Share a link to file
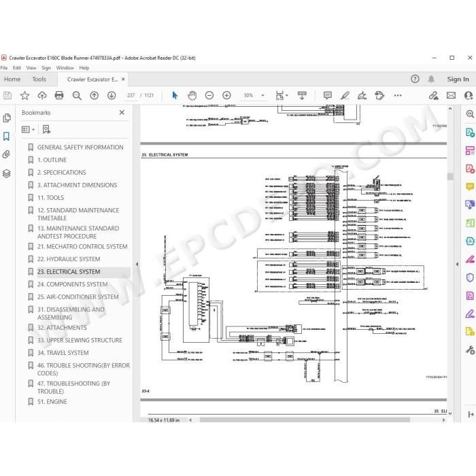 tap(434, 96)
